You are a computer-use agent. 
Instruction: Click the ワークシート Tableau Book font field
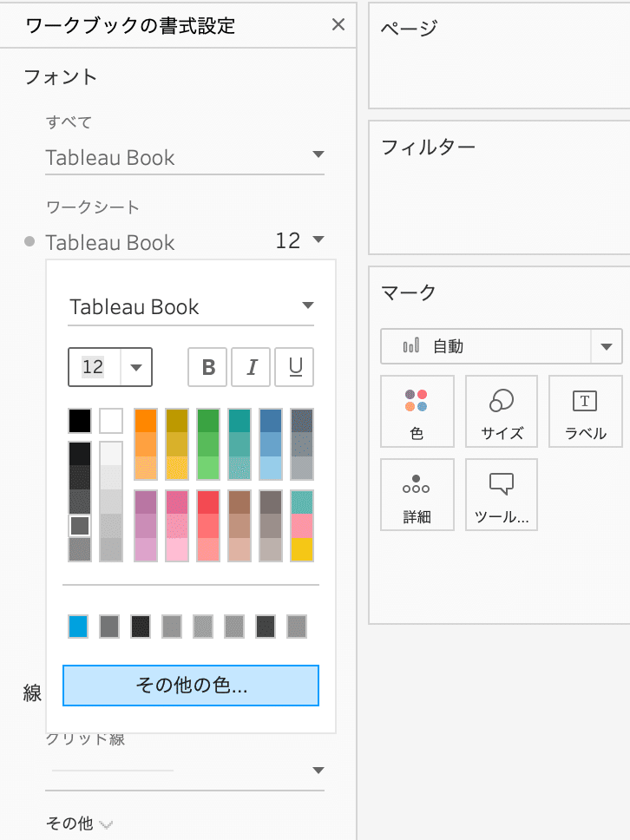click(x=110, y=242)
